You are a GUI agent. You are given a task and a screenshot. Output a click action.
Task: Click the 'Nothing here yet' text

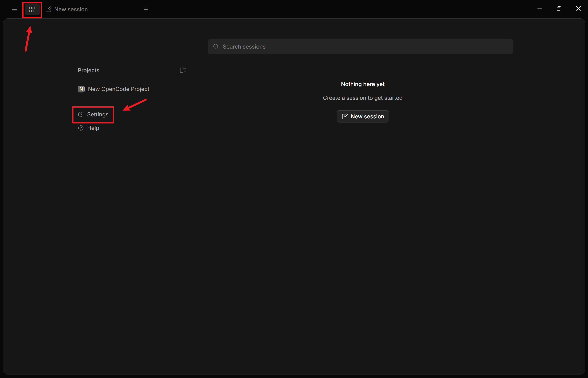(x=362, y=84)
